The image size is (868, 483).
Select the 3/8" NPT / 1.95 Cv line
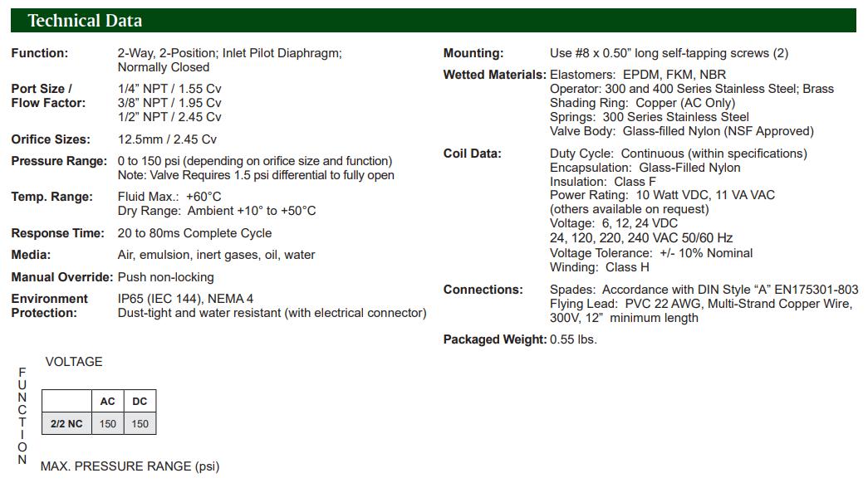click(169, 103)
